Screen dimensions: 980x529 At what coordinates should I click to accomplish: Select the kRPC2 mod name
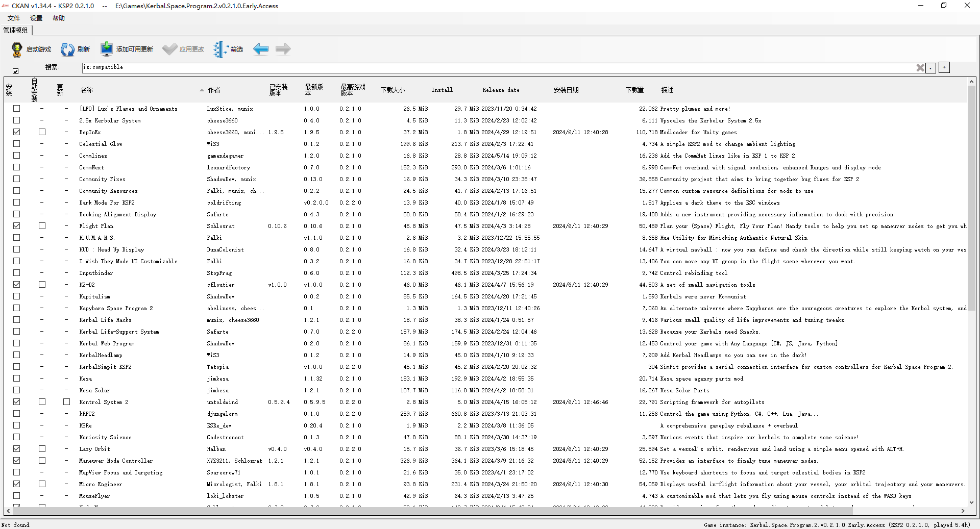87,414
